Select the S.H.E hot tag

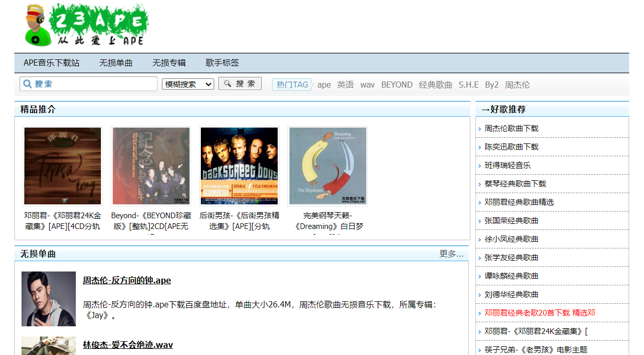469,85
